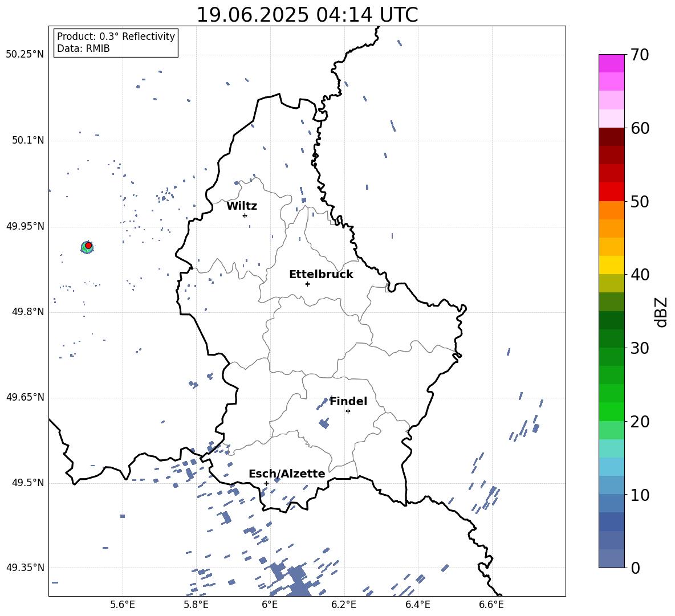Click the yellow colorbar segment at 40 dBZ
Viewport: 675px width, 616px height.
click(x=611, y=265)
